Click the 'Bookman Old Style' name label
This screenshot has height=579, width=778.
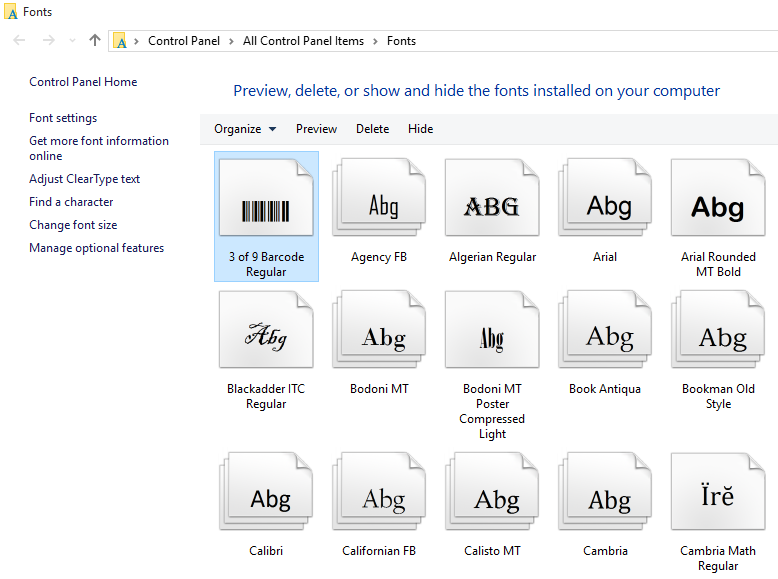click(718, 396)
